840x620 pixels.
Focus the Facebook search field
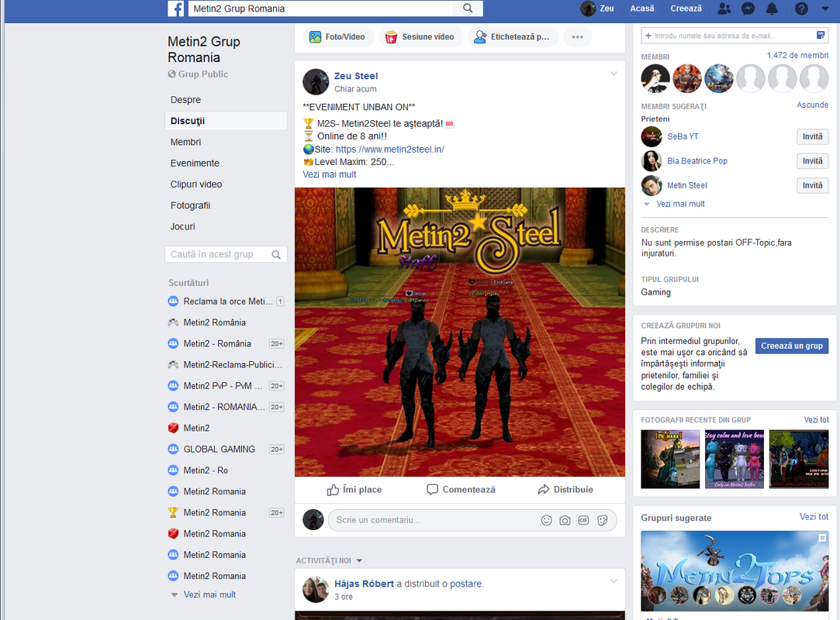point(320,9)
